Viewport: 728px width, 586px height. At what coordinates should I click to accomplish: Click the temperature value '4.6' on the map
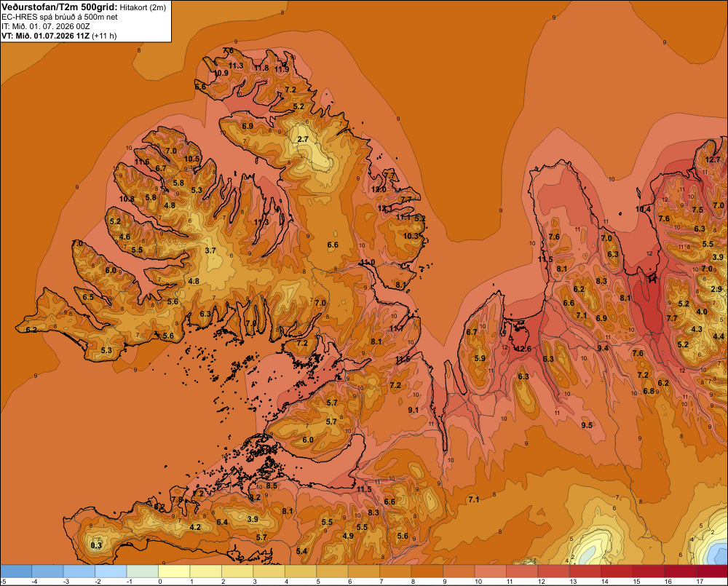(x=125, y=237)
